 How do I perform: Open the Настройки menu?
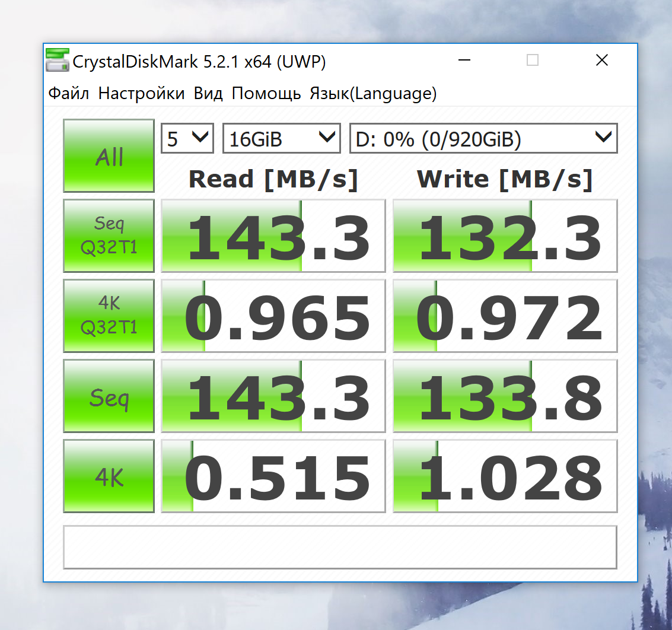141,93
